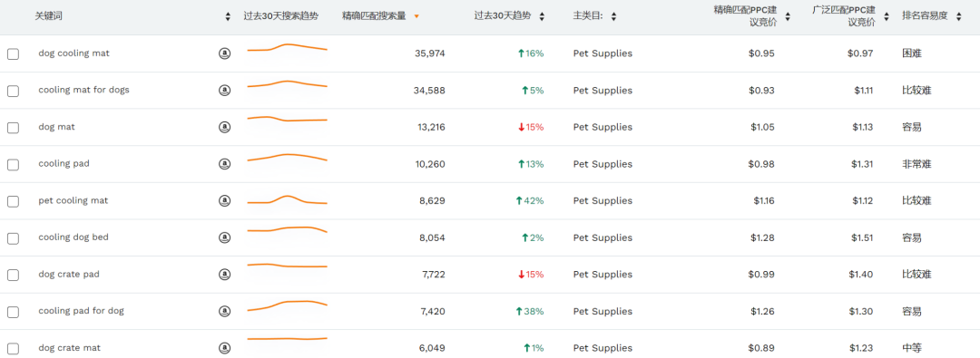Click exact PPC bid $0.95
Screen dimensions: 980x358
tap(761, 53)
